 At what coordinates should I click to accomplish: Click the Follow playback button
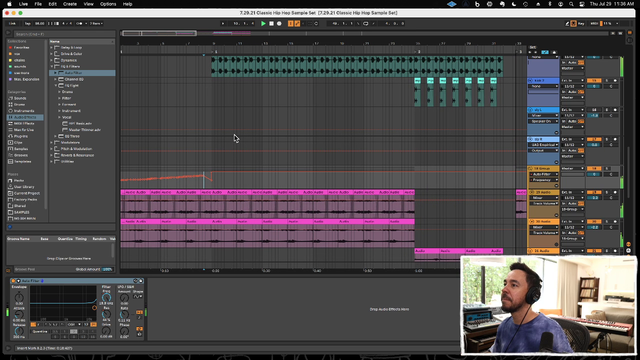click(223, 24)
